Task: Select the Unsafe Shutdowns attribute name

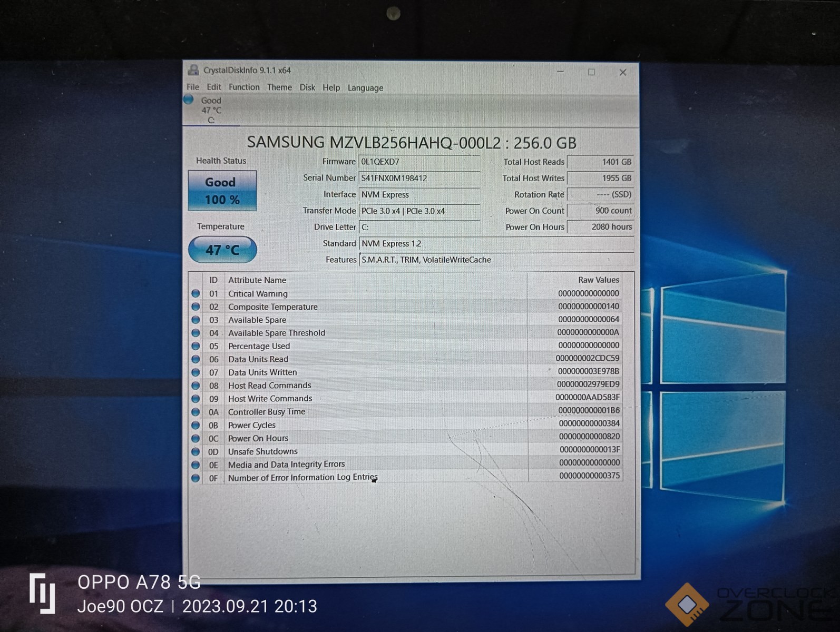Action: [263, 451]
